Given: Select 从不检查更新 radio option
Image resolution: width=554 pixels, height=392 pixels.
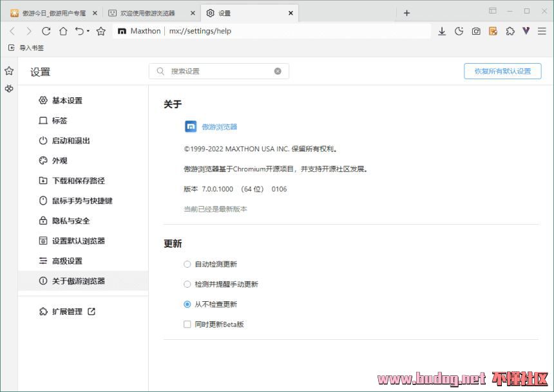Looking at the screenshot, I should click(187, 304).
